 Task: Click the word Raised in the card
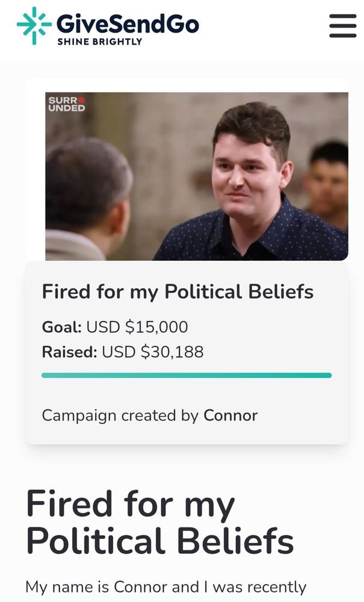69,352
